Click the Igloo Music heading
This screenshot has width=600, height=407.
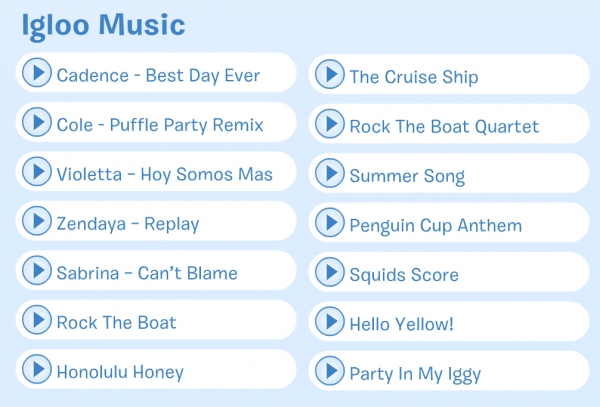pyautogui.click(x=103, y=26)
